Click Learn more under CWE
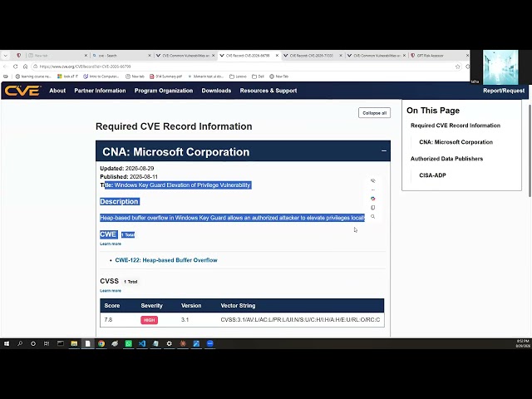The width and height of the screenshot is (532, 399). pos(111,244)
